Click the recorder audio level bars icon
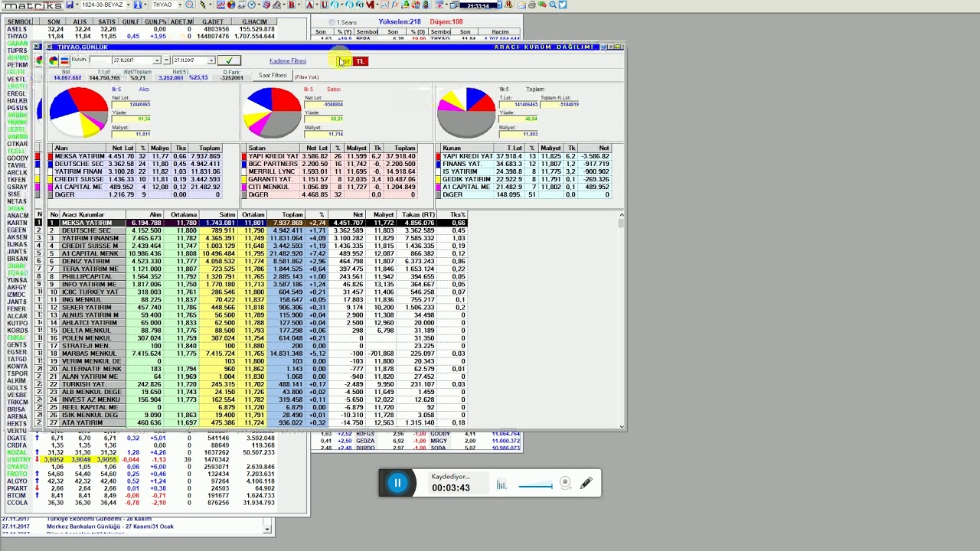980x551 pixels. (501, 484)
